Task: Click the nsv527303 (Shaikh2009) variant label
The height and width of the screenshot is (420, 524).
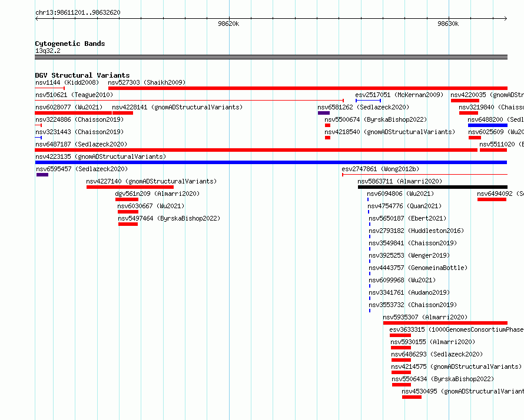Action: [x=147, y=82]
